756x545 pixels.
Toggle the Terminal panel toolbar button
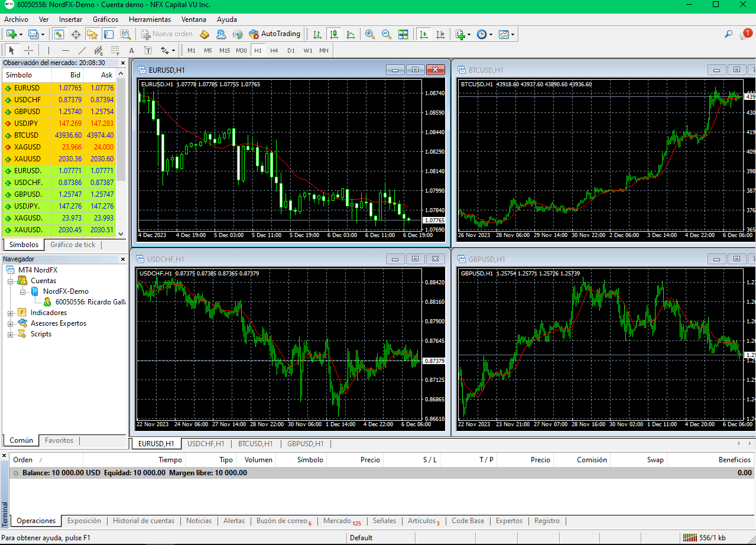[x=109, y=34]
